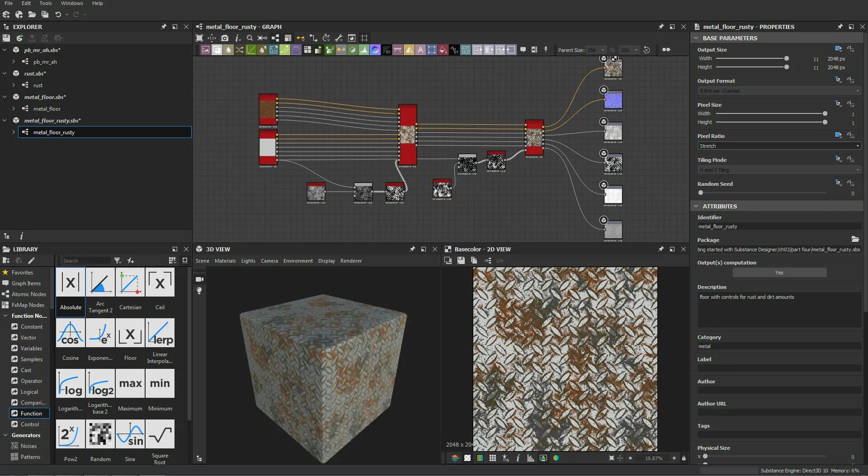Lock the zoom in the Basecolor 2D view
This screenshot has width=868, height=476.
point(684,458)
